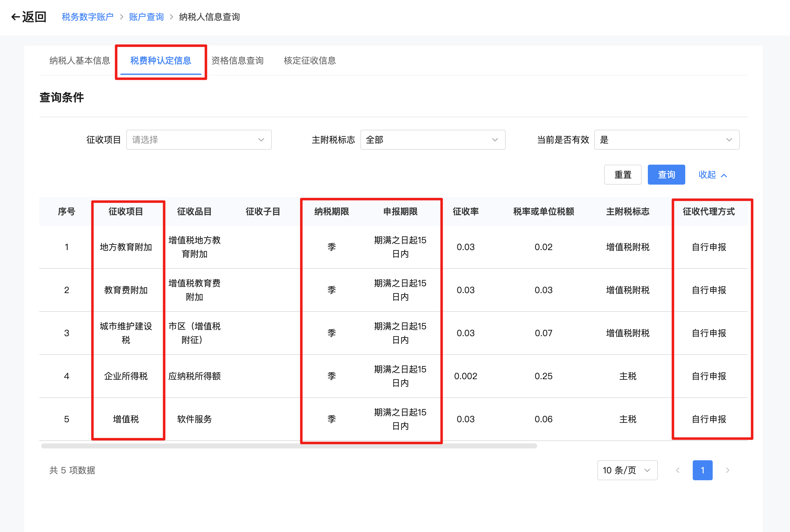
Task: Select the 增值税 cell in row 5
Action: (x=126, y=419)
